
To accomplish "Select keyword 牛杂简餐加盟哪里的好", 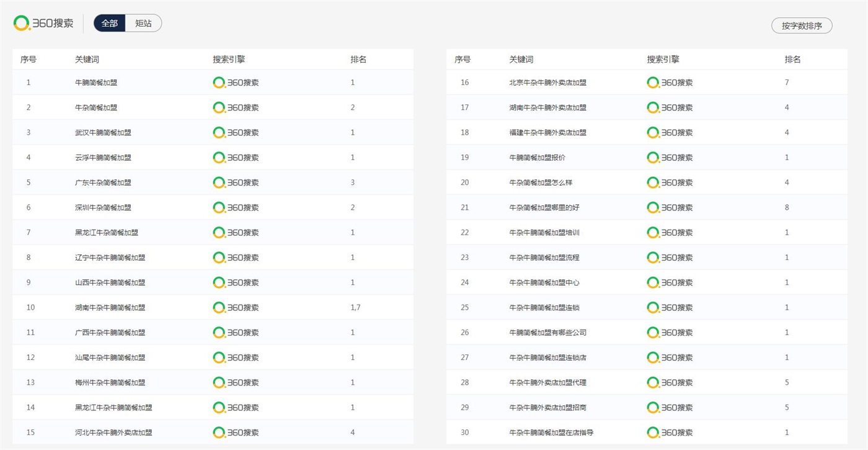I will [x=544, y=207].
